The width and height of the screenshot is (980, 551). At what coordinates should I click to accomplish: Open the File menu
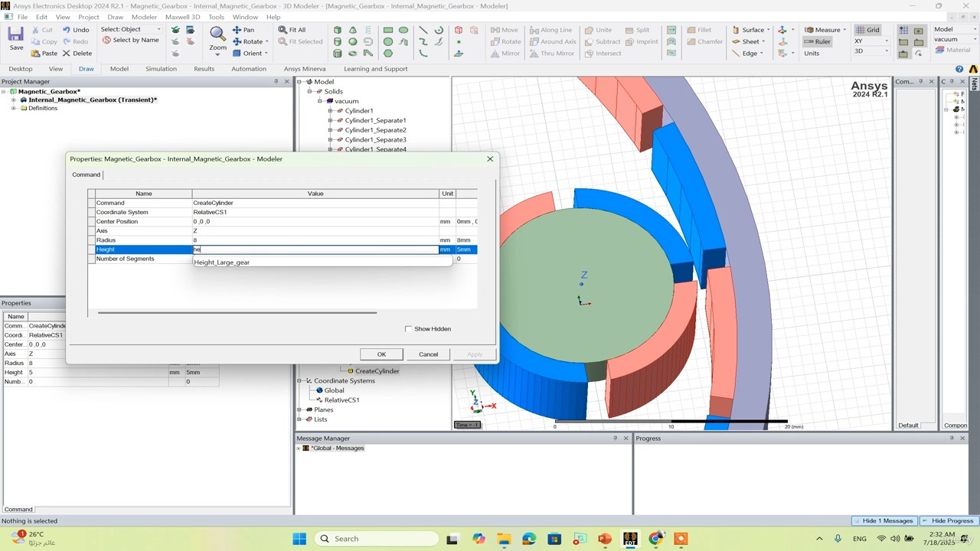(22, 17)
